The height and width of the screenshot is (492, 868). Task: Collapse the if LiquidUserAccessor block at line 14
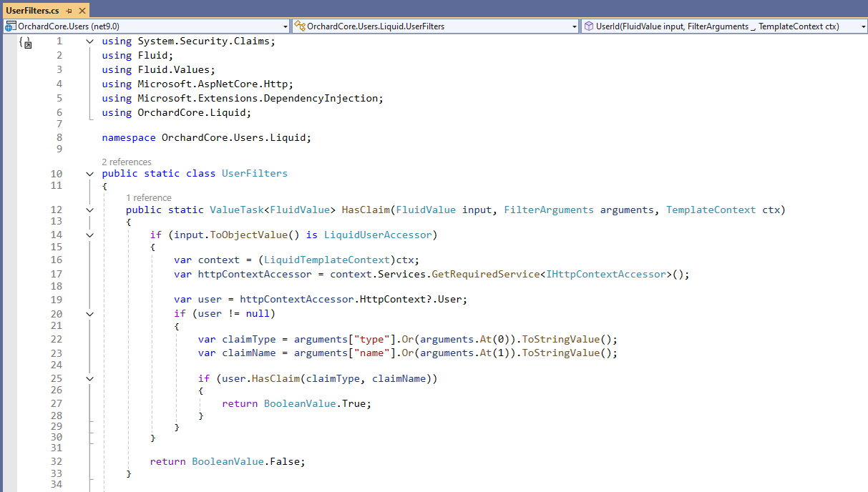[89, 235]
